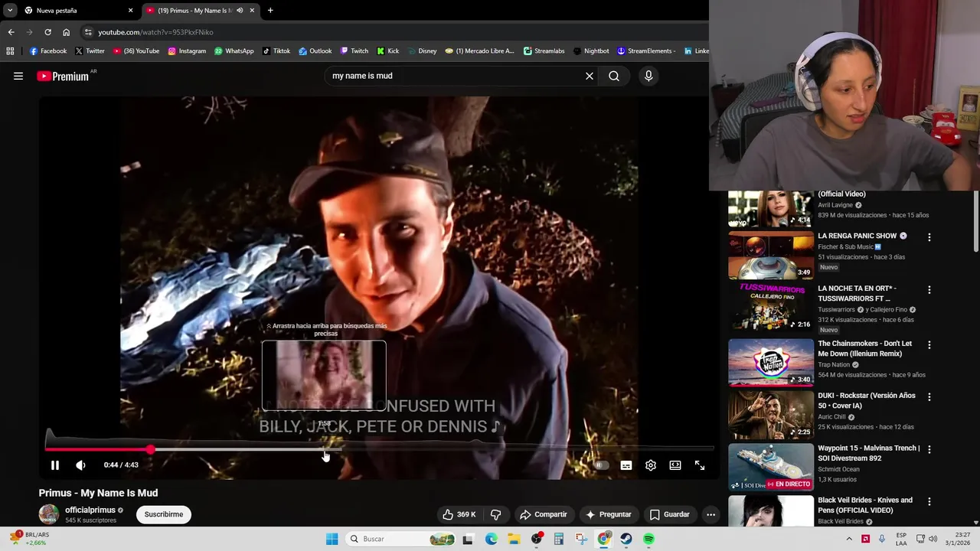Open the LA RENGA PANIC SHOW video thumbnail
980x551 pixels.
tap(770, 256)
